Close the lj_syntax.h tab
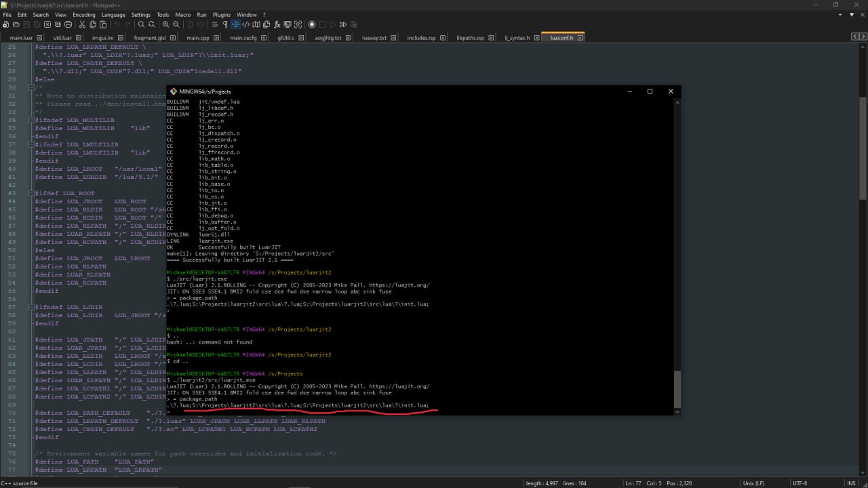 [x=536, y=38]
